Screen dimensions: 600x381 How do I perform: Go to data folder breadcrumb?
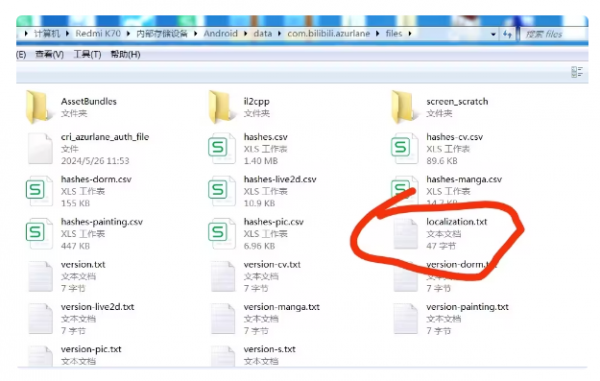pos(262,34)
